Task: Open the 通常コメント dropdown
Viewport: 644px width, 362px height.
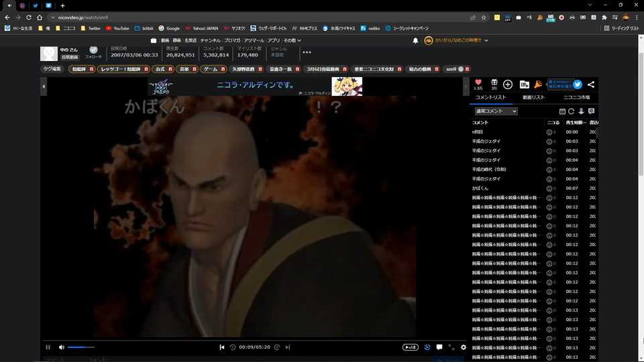Action: [x=496, y=111]
